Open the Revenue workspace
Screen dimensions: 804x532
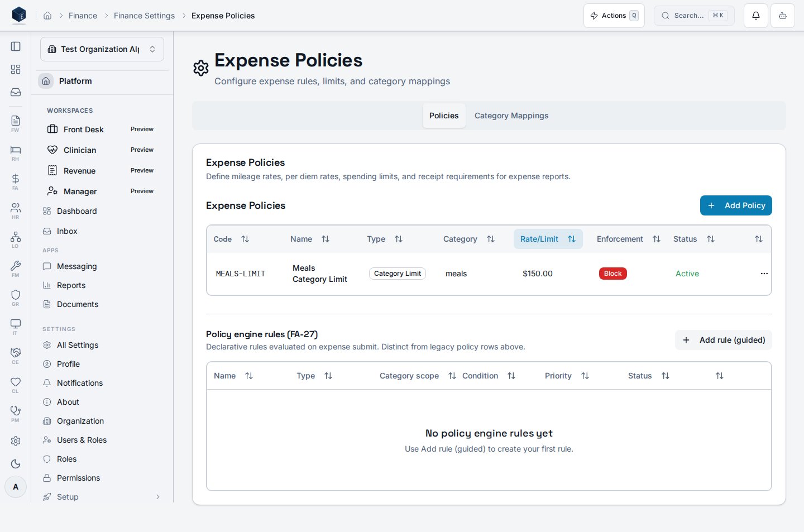coord(102,171)
